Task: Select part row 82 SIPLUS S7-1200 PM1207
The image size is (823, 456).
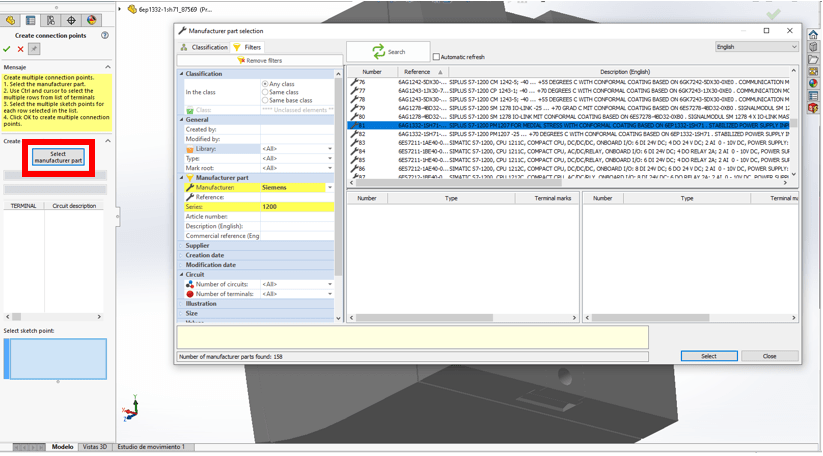Action: (x=568, y=134)
